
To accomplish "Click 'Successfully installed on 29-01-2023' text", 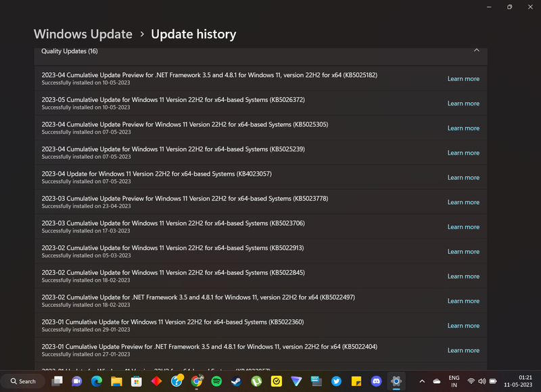I will (86, 330).
